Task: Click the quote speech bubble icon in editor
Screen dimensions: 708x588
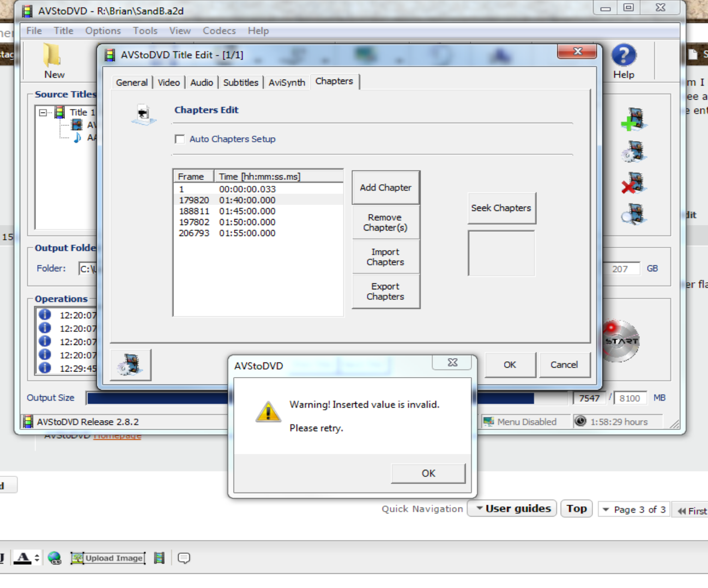Action: click(x=184, y=558)
